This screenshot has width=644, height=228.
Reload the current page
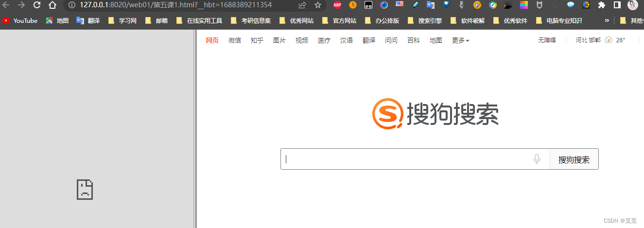(x=37, y=5)
